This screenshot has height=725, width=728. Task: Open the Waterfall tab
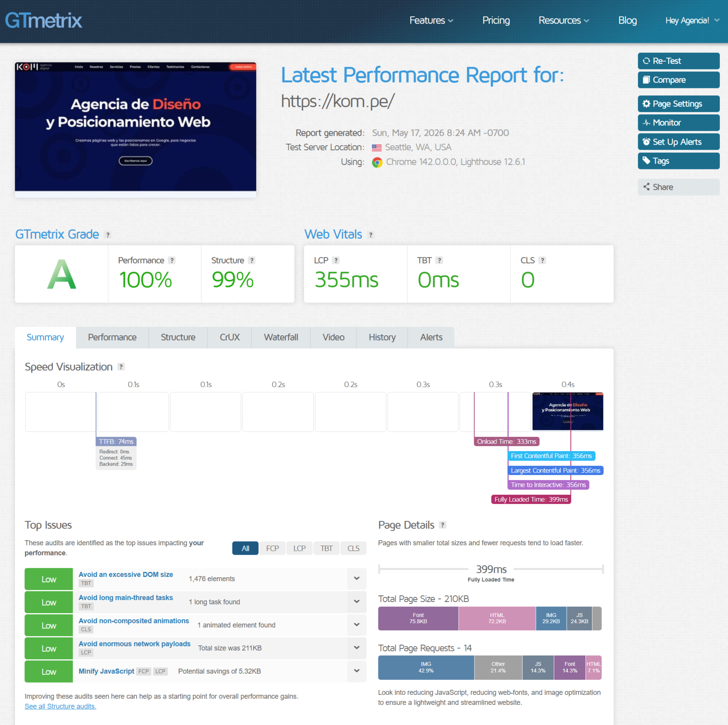point(281,337)
